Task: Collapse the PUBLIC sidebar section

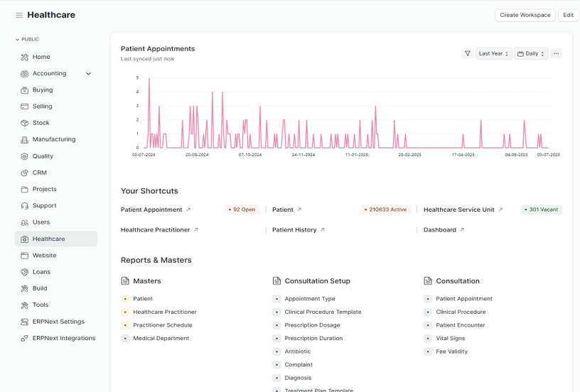Action: click(x=18, y=39)
